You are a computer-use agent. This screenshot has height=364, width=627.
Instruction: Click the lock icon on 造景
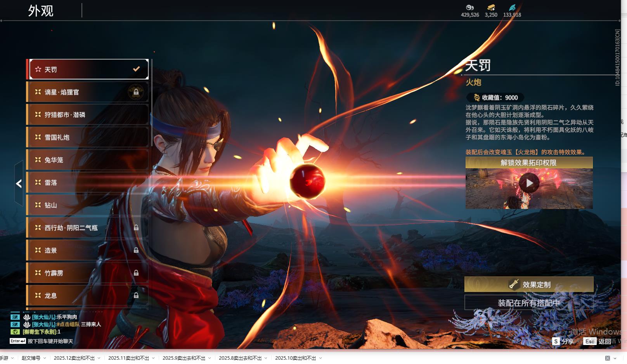(136, 250)
